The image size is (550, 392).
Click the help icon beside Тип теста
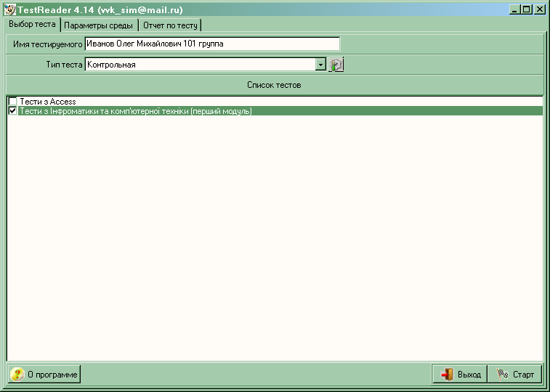(336, 65)
